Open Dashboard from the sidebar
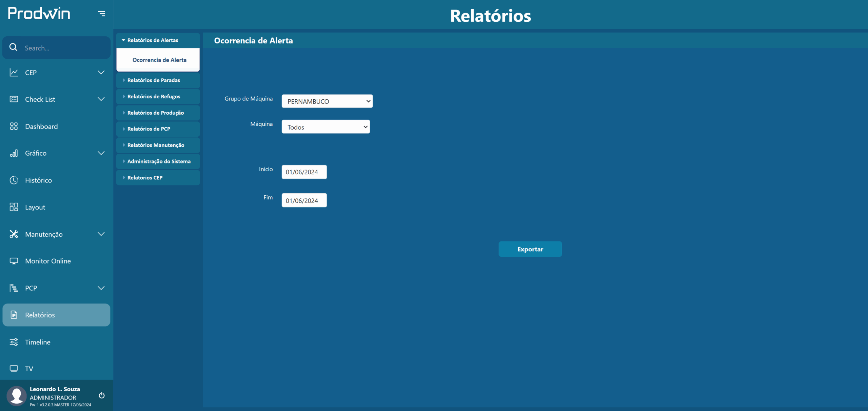868x411 pixels. [56, 126]
